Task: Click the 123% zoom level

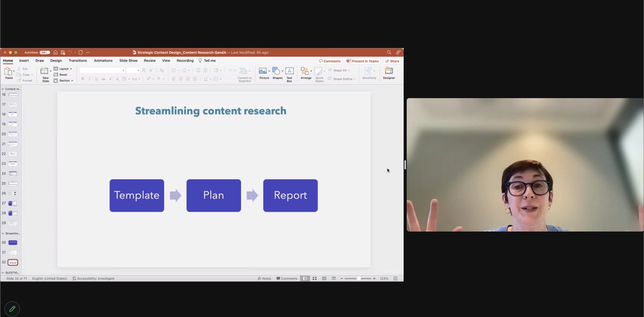Action: pyautogui.click(x=384, y=278)
